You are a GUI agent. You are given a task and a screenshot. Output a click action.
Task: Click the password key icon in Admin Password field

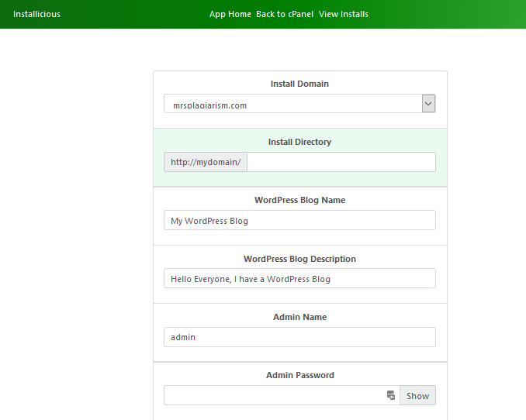391,395
